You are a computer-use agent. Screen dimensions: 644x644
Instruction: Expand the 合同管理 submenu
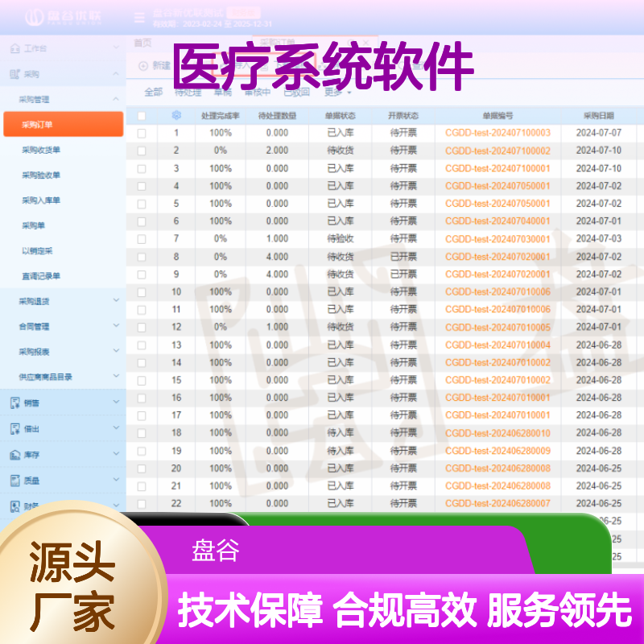click(x=116, y=326)
